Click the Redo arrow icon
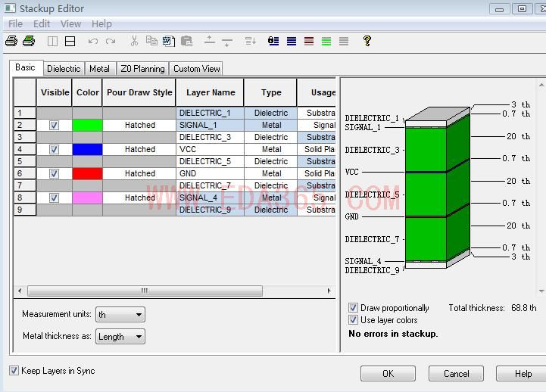The image size is (546, 392). 111,42
